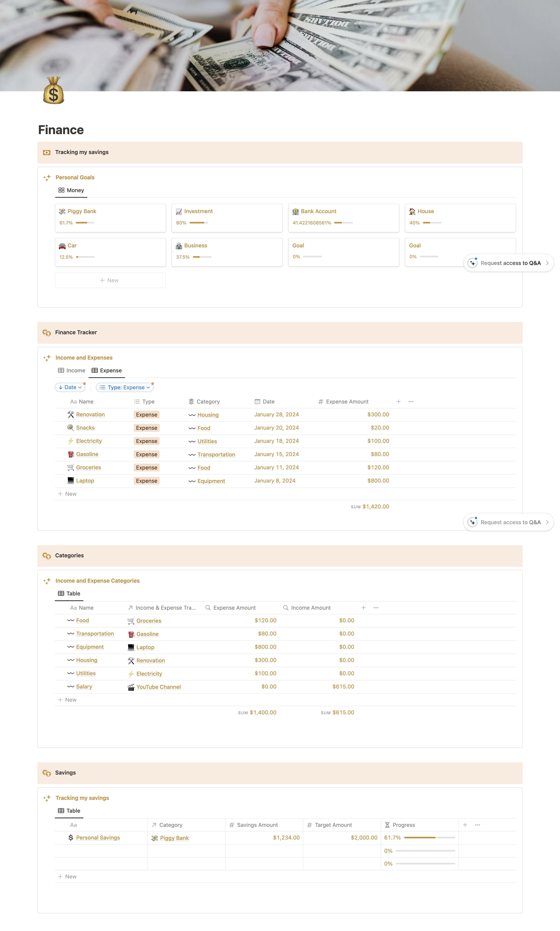
Task: Open YouTube Channel relation link
Action: tap(158, 687)
